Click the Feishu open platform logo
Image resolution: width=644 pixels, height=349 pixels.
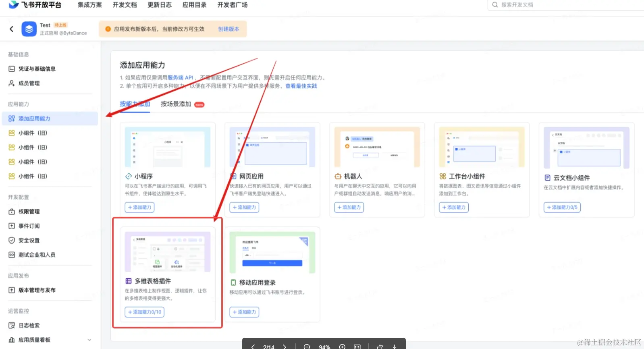point(35,4)
